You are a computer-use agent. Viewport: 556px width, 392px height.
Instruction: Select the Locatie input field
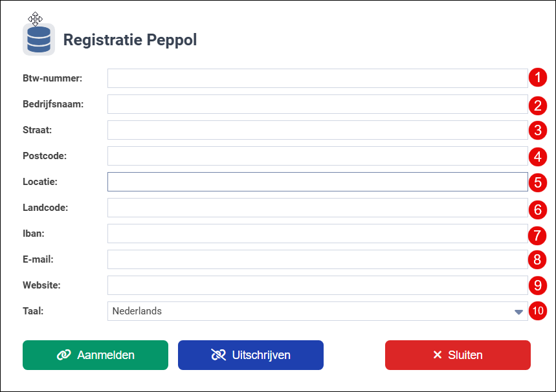coord(317,182)
